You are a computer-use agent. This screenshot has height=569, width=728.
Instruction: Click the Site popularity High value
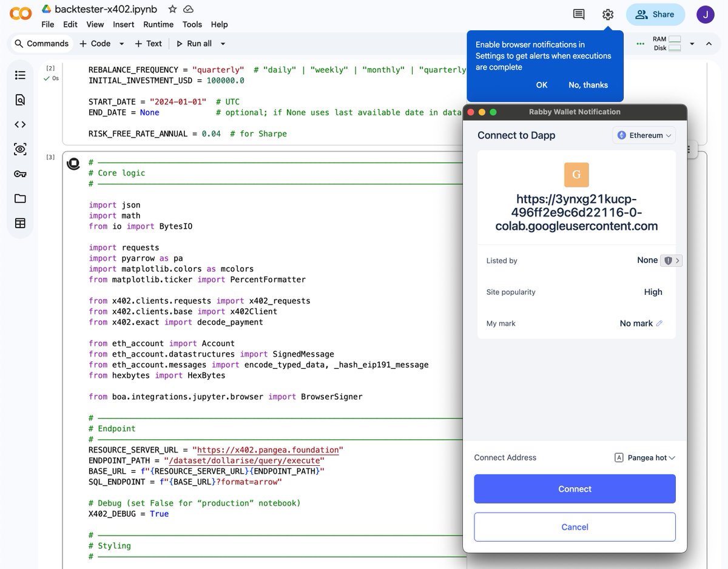coord(653,292)
